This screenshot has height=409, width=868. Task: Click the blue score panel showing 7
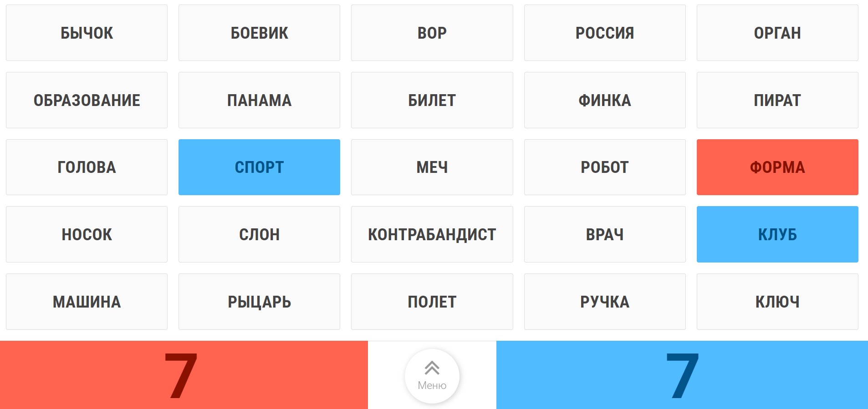coord(683,375)
